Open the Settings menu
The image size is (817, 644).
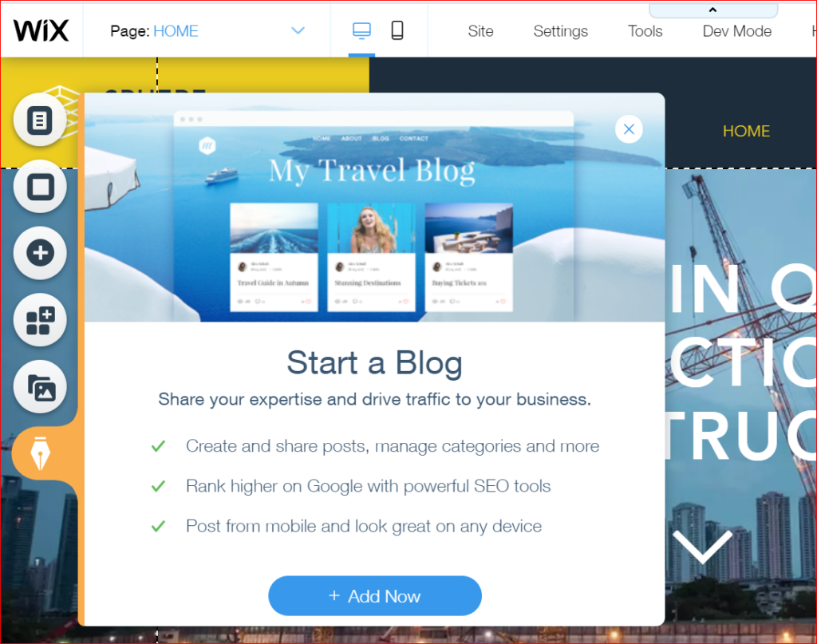pos(561,31)
